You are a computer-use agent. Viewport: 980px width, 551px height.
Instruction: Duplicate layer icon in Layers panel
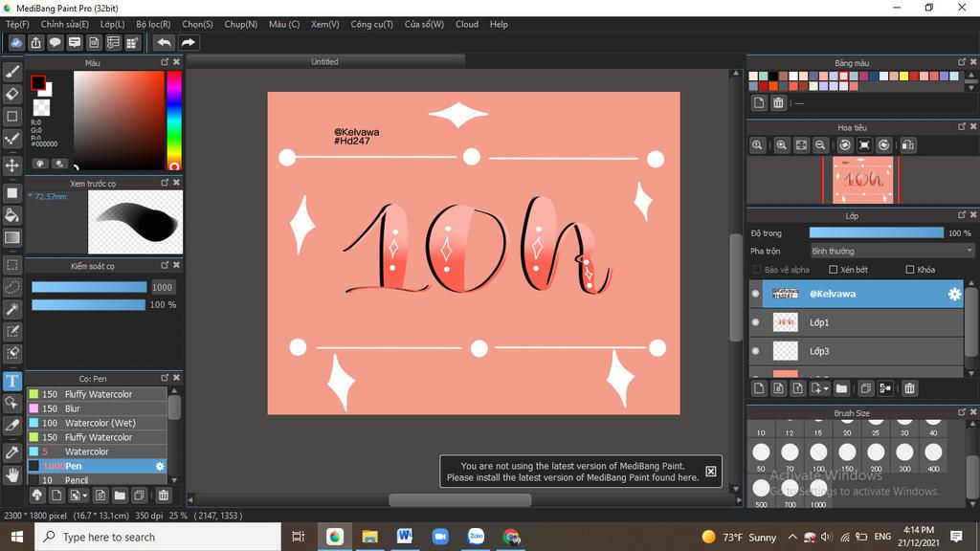[865, 388]
